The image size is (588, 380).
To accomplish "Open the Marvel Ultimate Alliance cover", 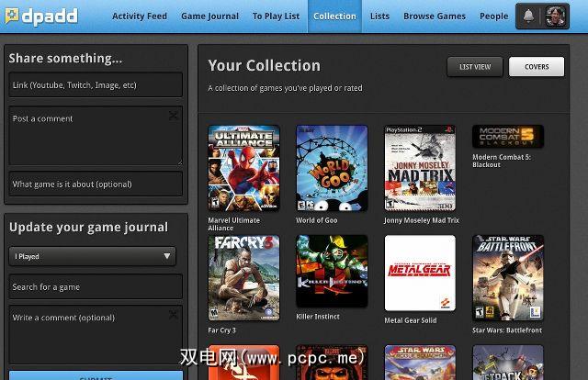I will pos(243,168).
